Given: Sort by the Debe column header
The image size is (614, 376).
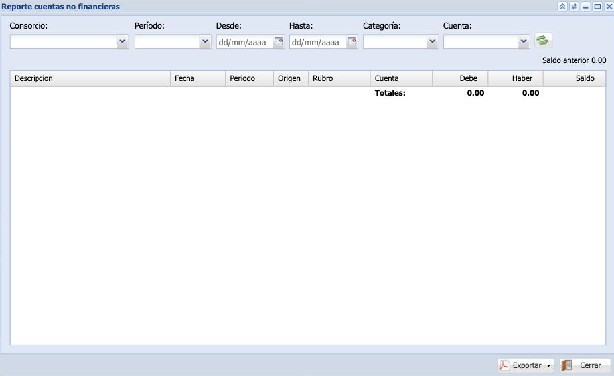Looking at the screenshot, I should [460, 78].
